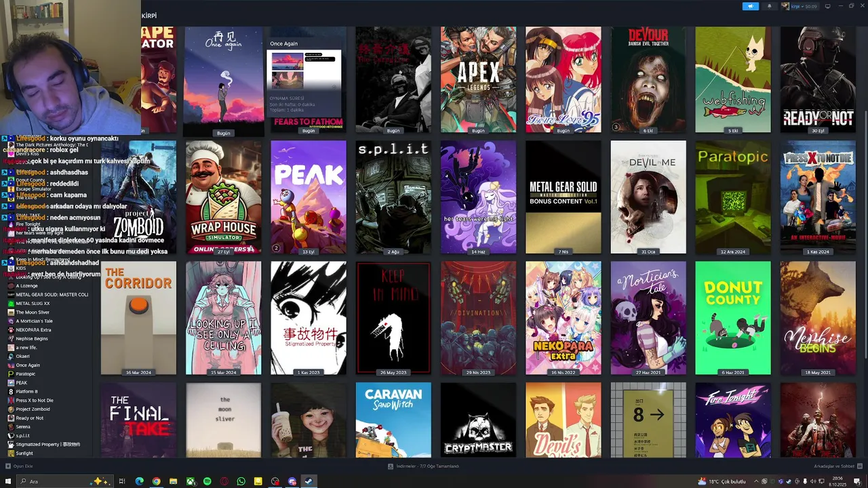Click the 'Paratopic' icon in sidebar list

pyautogui.click(x=11, y=374)
